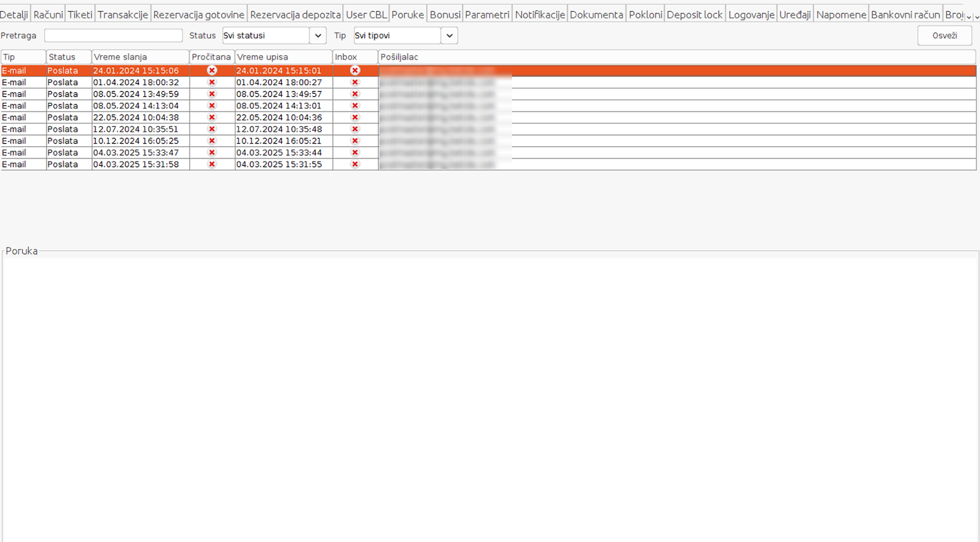Open the Dokumenta tab

click(597, 15)
